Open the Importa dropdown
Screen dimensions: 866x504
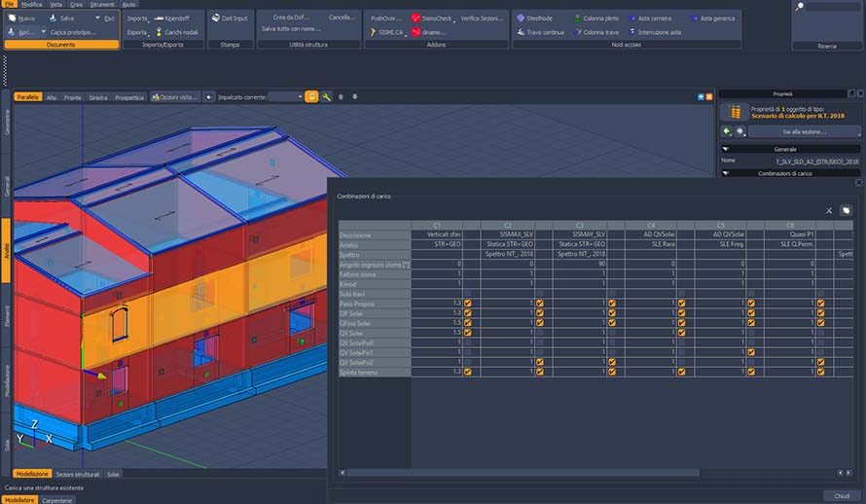138,18
